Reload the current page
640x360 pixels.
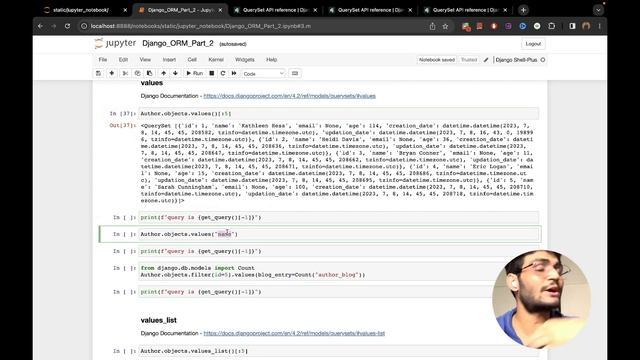pos(67,26)
